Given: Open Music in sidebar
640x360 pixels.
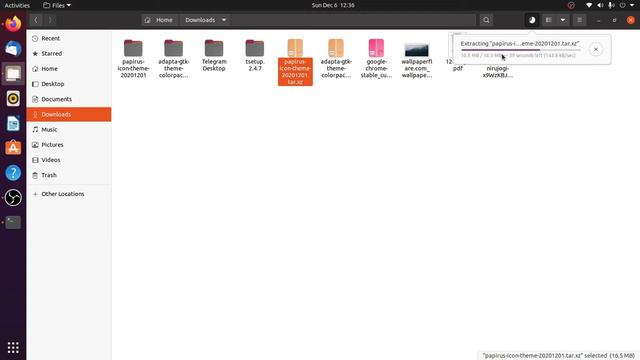Looking at the screenshot, I should tap(69, 129).
